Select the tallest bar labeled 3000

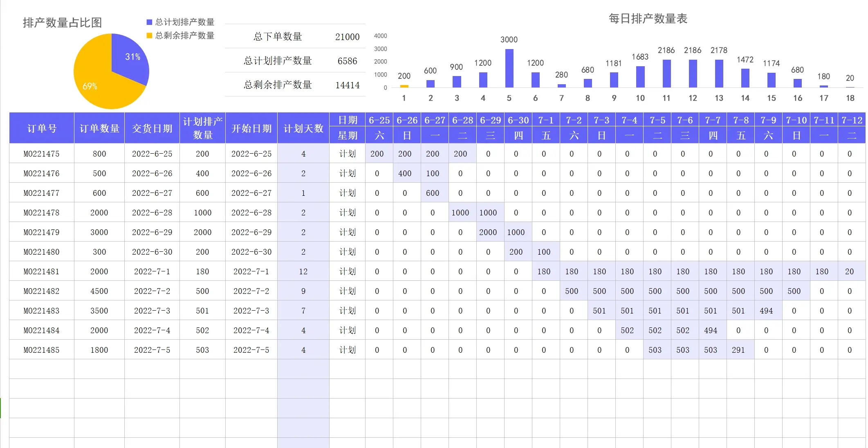point(509,67)
